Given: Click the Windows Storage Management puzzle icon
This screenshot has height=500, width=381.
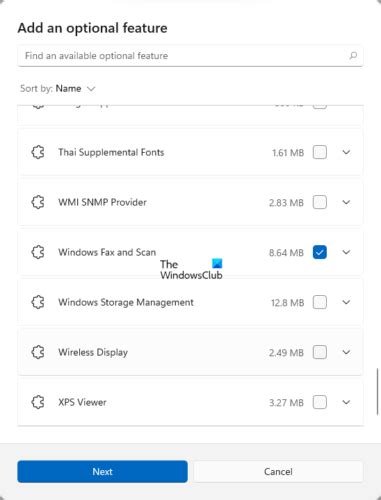Looking at the screenshot, I should tap(38, 302).
